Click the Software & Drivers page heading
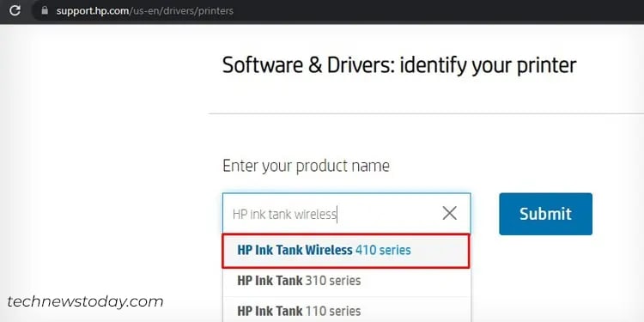 [x=399, y=66]
